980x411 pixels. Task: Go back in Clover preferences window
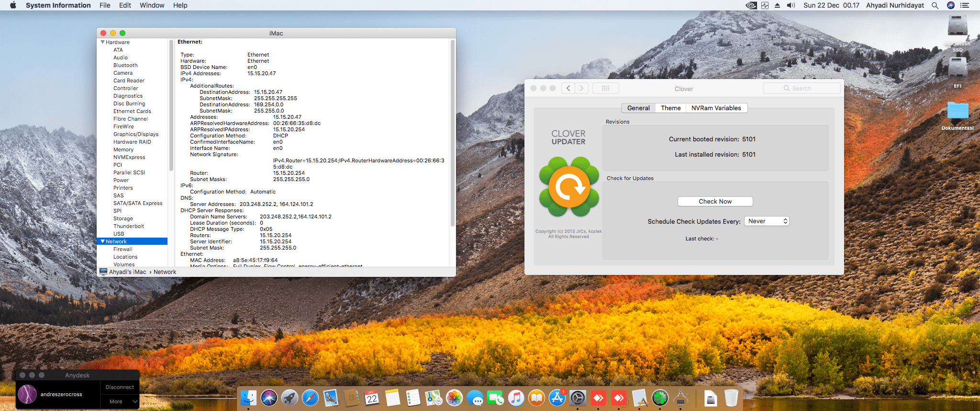(x=568, y=88)
